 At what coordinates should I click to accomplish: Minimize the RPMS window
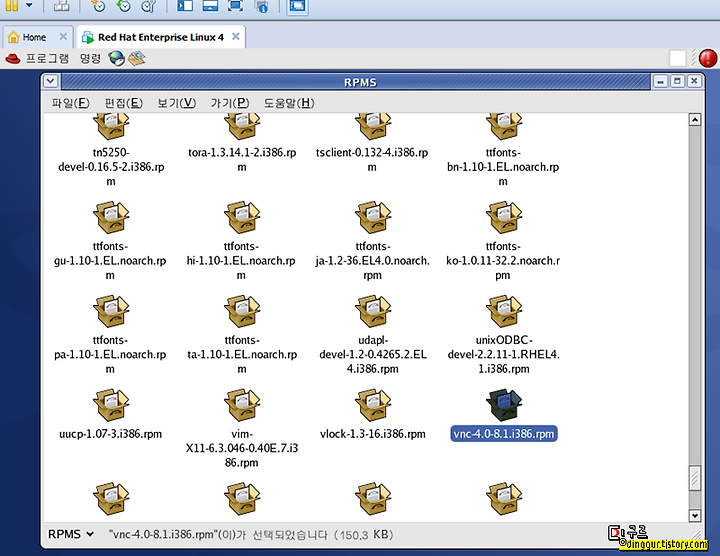(x=660, y=82)
